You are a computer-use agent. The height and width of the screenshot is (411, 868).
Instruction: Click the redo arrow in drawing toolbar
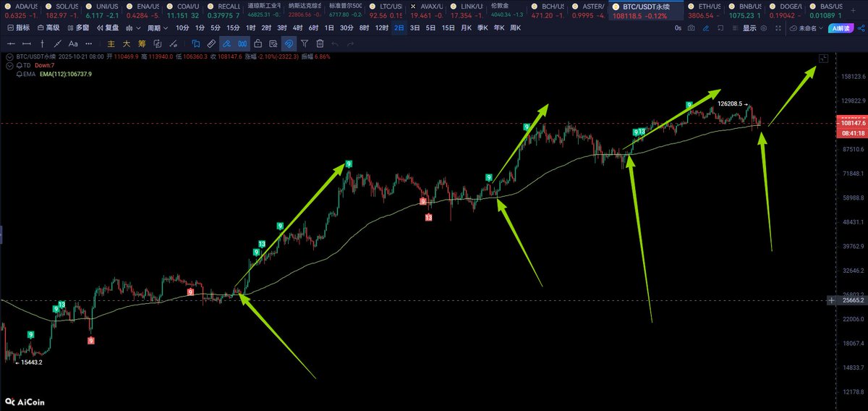pos(351,43)
